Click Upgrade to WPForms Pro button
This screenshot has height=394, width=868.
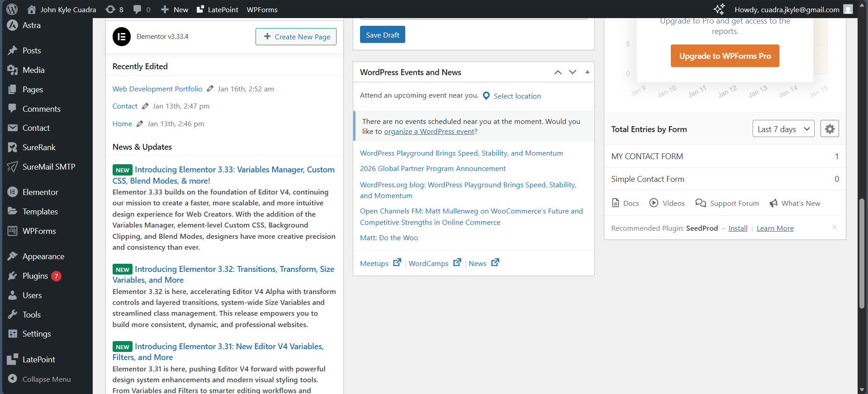point(725,56)
